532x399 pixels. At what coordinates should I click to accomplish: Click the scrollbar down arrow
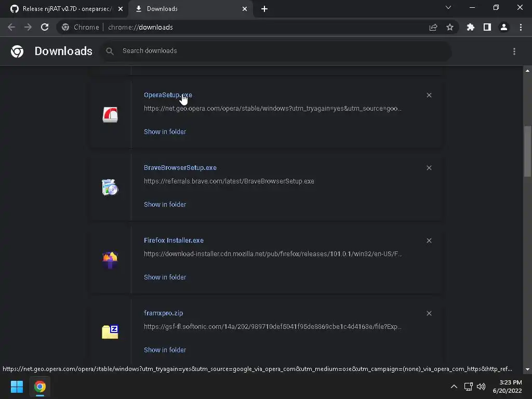pos(527,369)
